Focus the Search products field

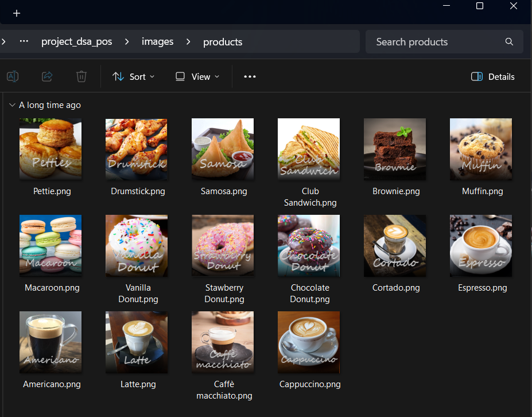444,42
